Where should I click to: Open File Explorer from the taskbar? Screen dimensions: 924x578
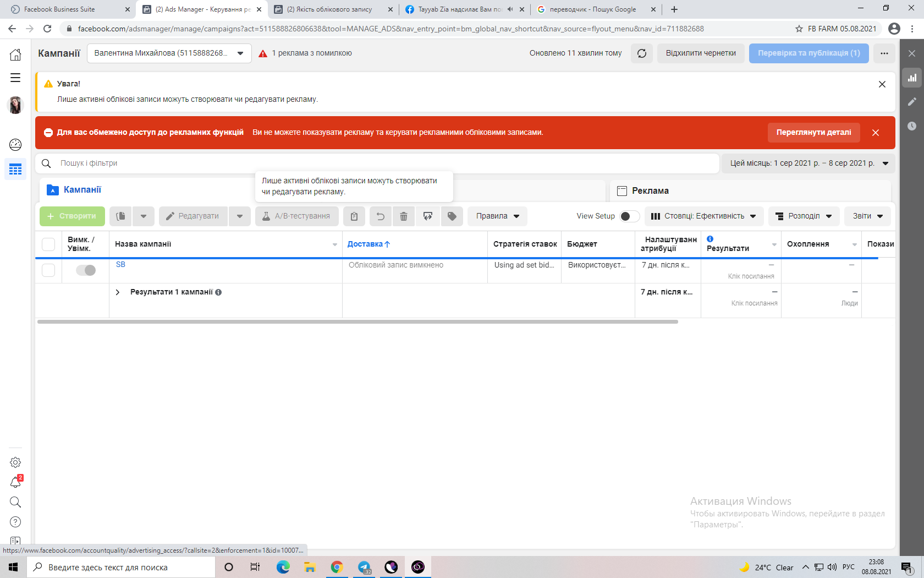[310, 567]
